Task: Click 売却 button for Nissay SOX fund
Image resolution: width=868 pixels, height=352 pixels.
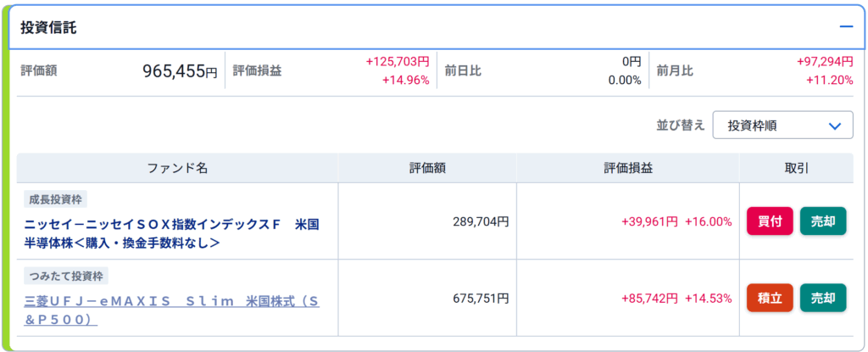Action: click(x=823, y=221)
